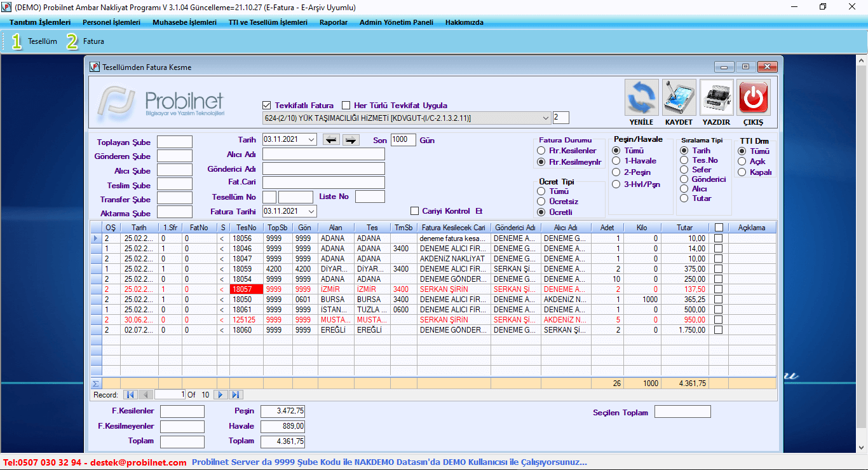Viewport: 868px width, 470px height.
Task: Select the Ftr.Kesilenler radio button
Action: 541,151
